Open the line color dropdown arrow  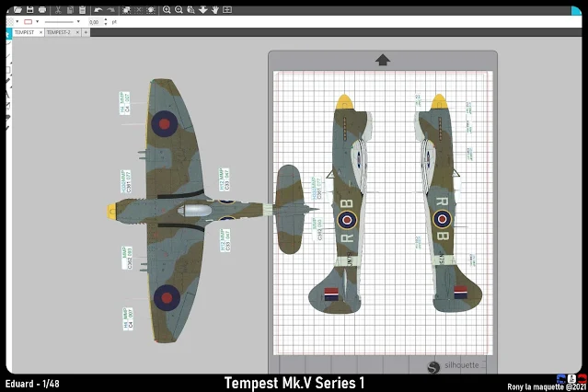[37, 22]
